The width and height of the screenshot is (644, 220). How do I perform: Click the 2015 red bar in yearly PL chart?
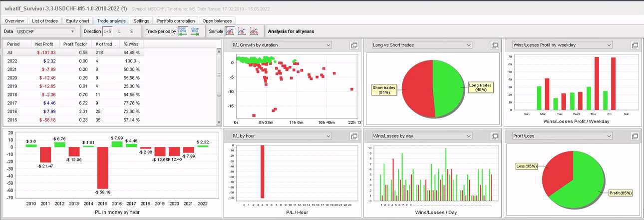(103, 167)
